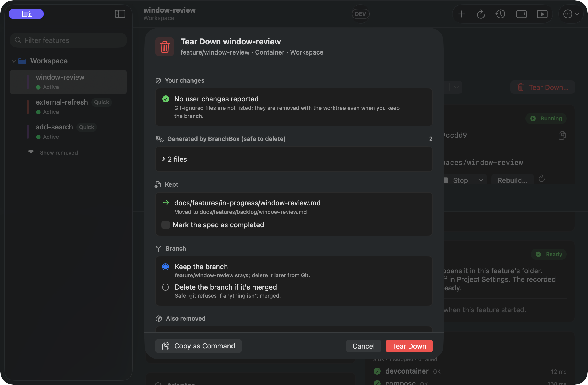The height and width of the screenshot is (385, 588).
Task: Focus the Filter features search field
Action: [68, 40]
